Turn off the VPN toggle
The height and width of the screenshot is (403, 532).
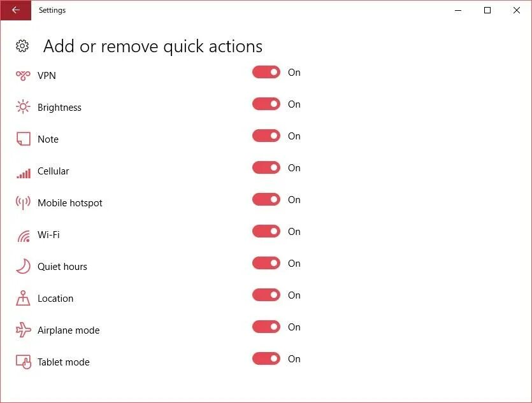pyautogui.click(x=266, y=73)
